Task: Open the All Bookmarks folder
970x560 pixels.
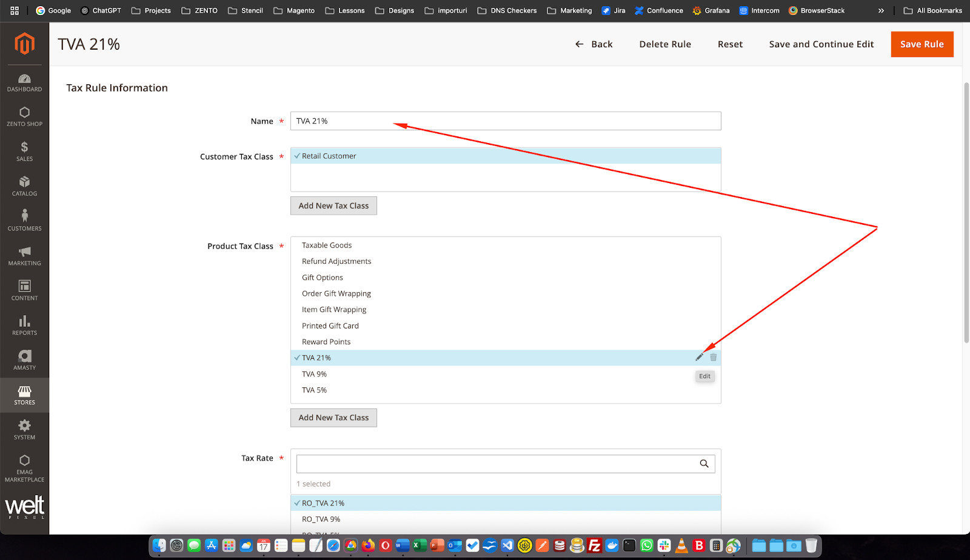Action: tap(932, 10)
